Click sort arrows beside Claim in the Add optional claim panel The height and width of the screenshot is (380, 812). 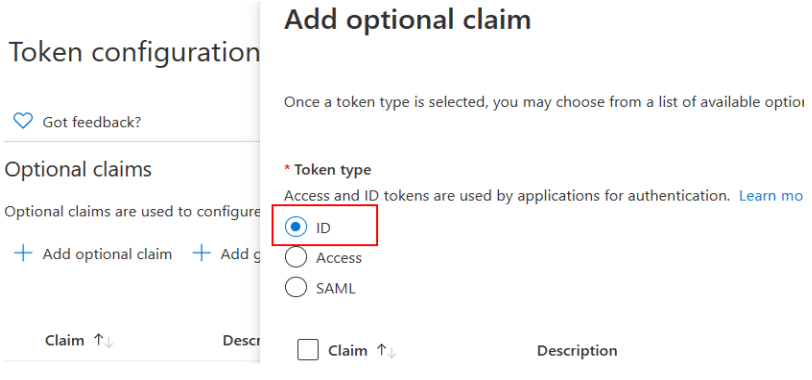pyautogui.click(x=387, y=351)
